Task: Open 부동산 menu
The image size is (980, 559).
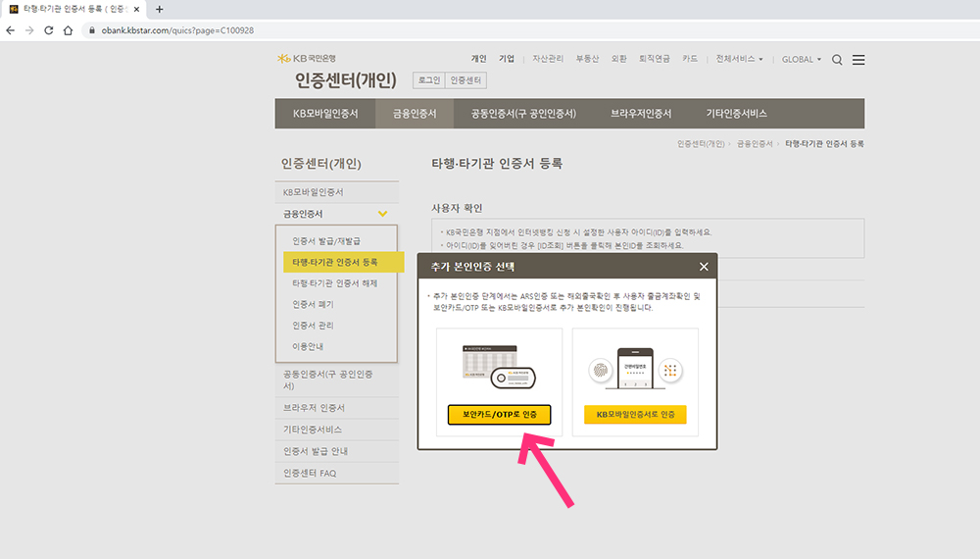Action: [x=587, y=59]
